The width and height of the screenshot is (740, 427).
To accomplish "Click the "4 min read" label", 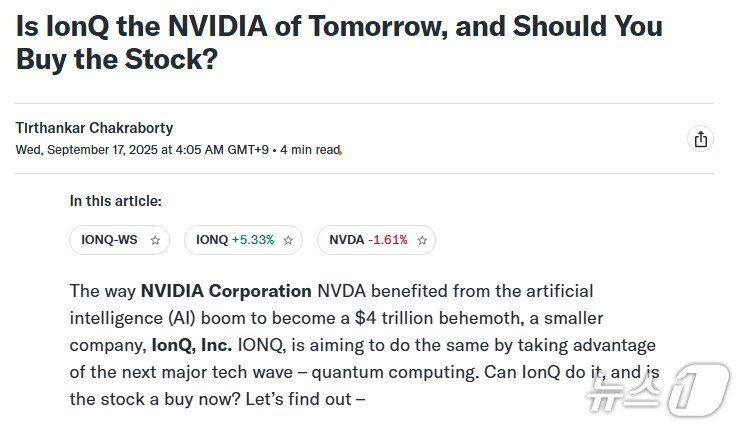I will (x=309, y=150).
